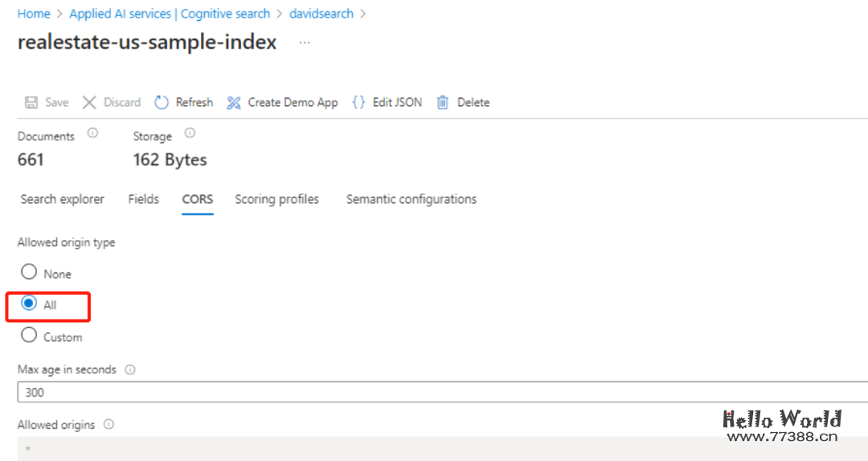This screenshot has height=461, width=868.
Task: Click the Edit JSON braces icon
Action: coord(358,103)
